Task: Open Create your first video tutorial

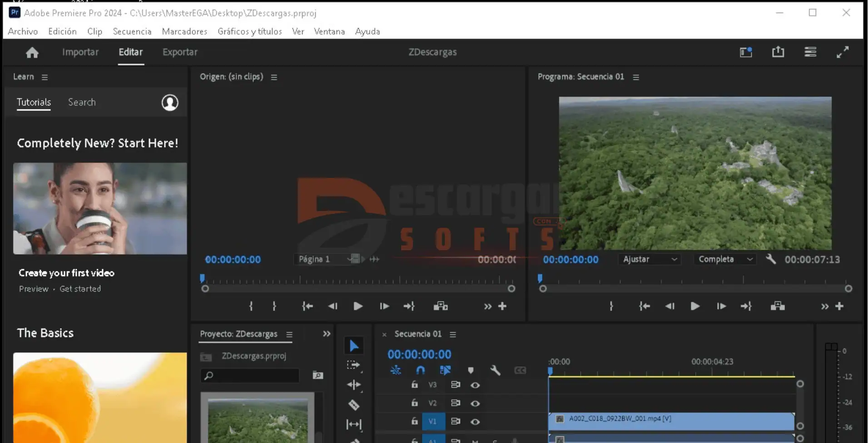Action: (x=66, y=273)
